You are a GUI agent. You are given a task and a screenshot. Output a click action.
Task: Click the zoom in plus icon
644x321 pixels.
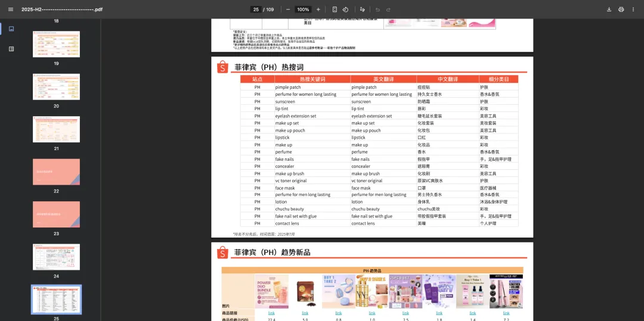(318, 10)
